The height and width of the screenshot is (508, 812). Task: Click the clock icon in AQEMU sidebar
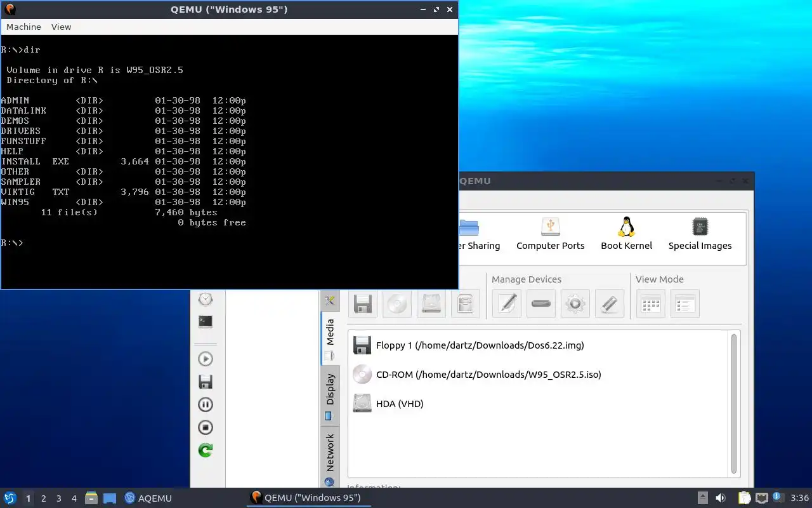point(206,299)
